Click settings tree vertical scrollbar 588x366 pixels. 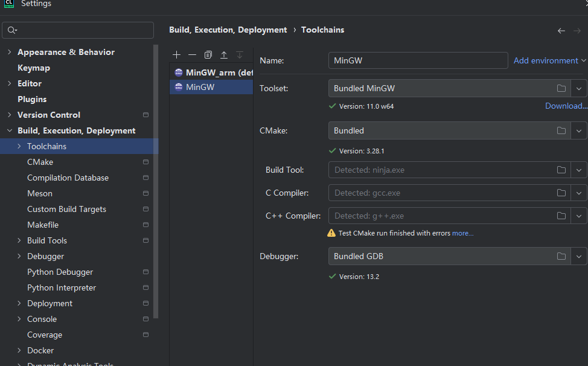156,182
